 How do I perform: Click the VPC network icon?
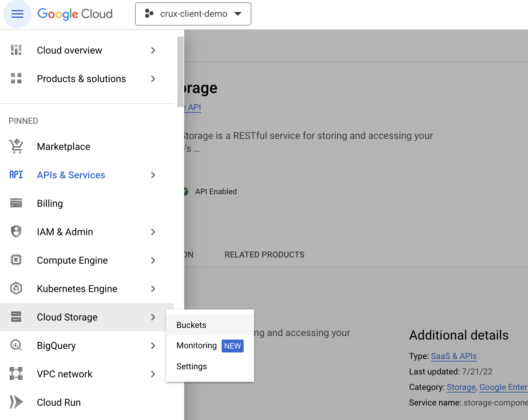[x=16, y=374]
